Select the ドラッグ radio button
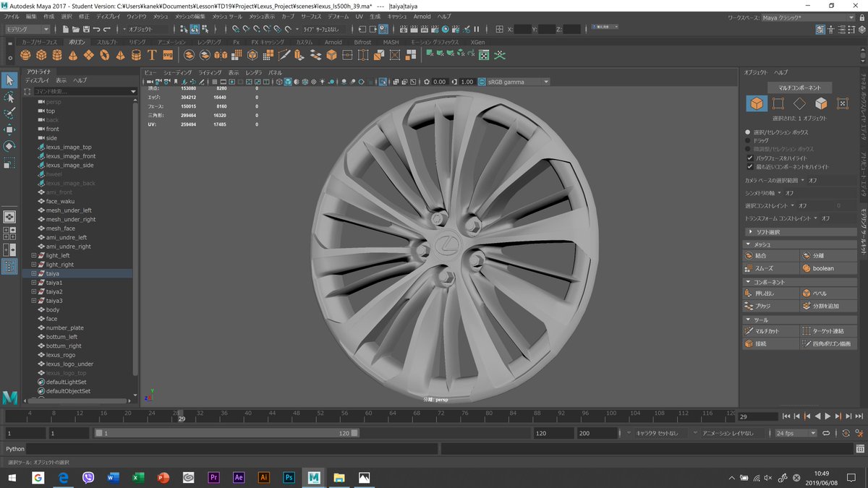The height and width of the screenshot is (488, 868). [x=748, y=140]
